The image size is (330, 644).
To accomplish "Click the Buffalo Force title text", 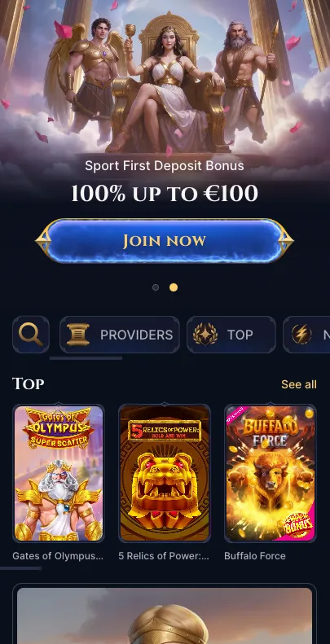I will tap(255, 556).
